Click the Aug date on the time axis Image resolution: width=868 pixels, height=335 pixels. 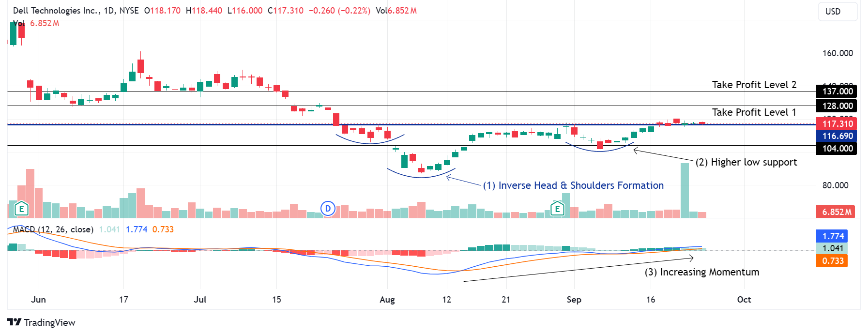pyautogui.click(x=387, y=300)
